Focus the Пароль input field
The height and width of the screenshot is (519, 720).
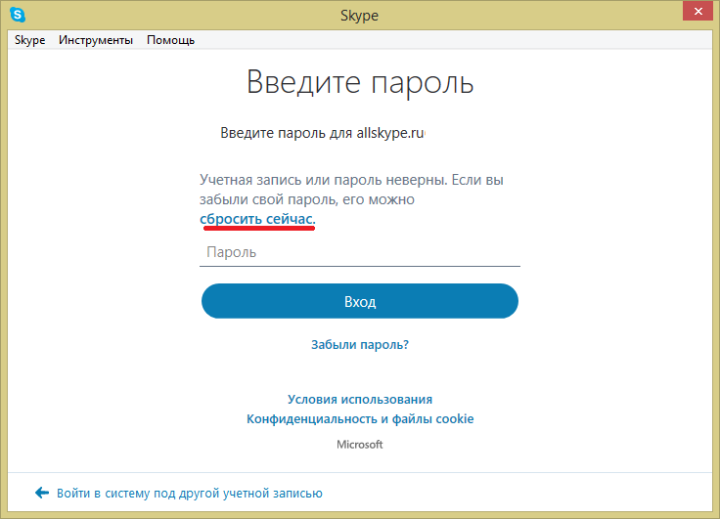click(360, 252)
